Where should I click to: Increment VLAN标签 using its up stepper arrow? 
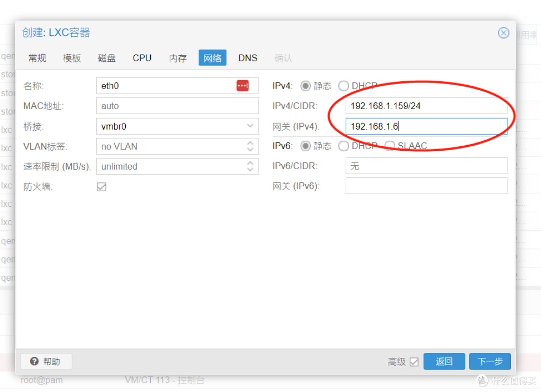(250, 143)
